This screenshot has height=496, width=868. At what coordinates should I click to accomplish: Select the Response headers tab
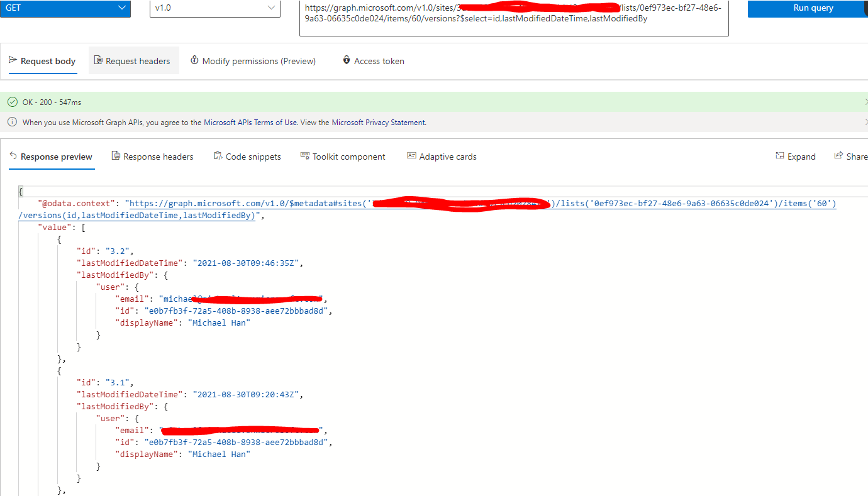153,157
